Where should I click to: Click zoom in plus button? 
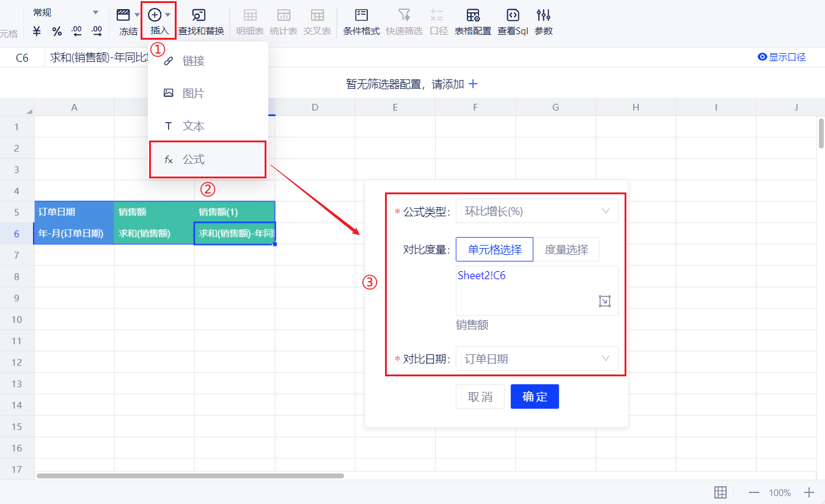click(x=809, y=492)
